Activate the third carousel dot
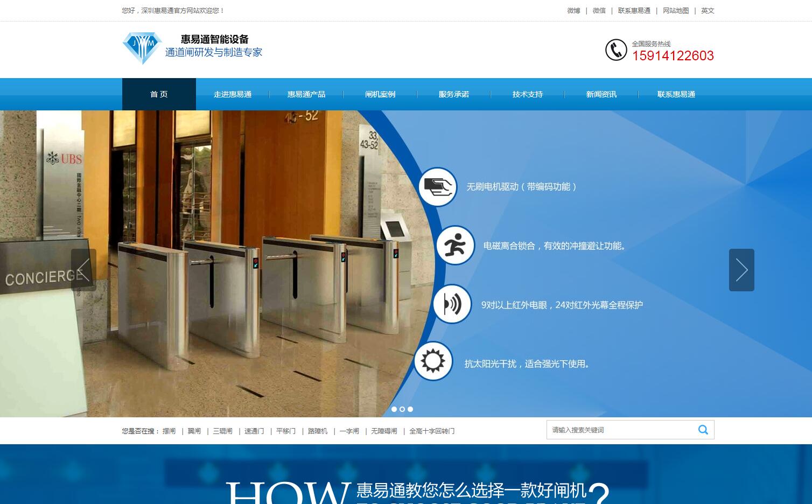The image size is (812, 504). [x=410, y=409]
